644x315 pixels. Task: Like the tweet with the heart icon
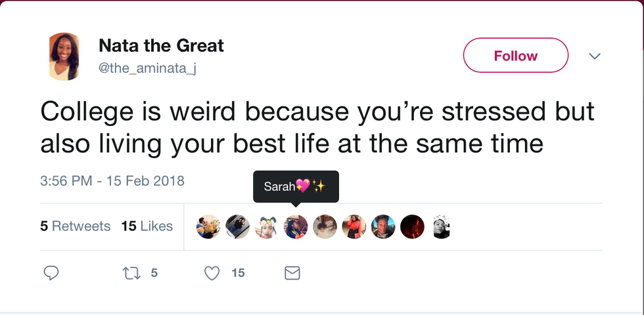click(212, 273)
